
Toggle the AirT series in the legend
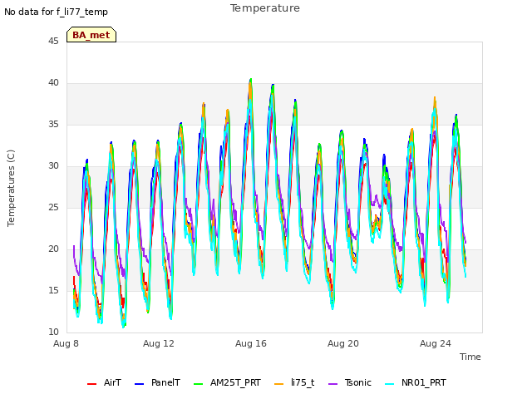(104, 383)
